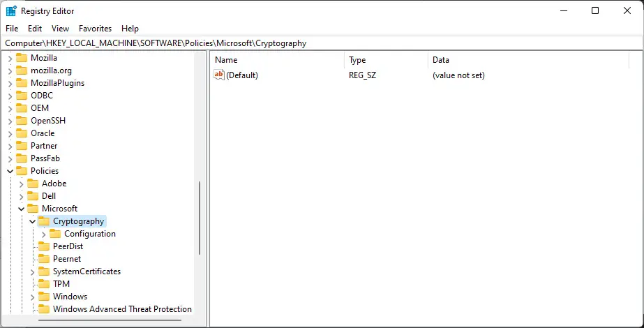Sort values by Data column header
This screenshot has height=328, width=644.
(528, 60)
